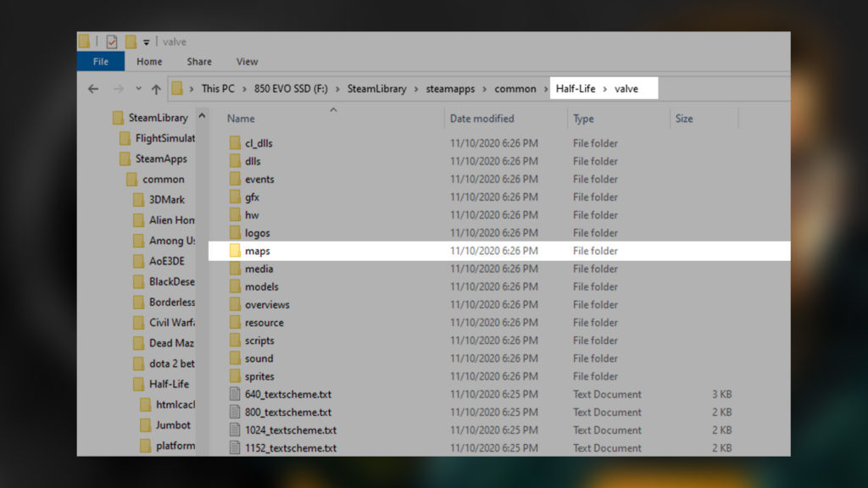Select SteamLibrary in navigation tree
This screenshot has width=868, height=488.
[159, 117]
